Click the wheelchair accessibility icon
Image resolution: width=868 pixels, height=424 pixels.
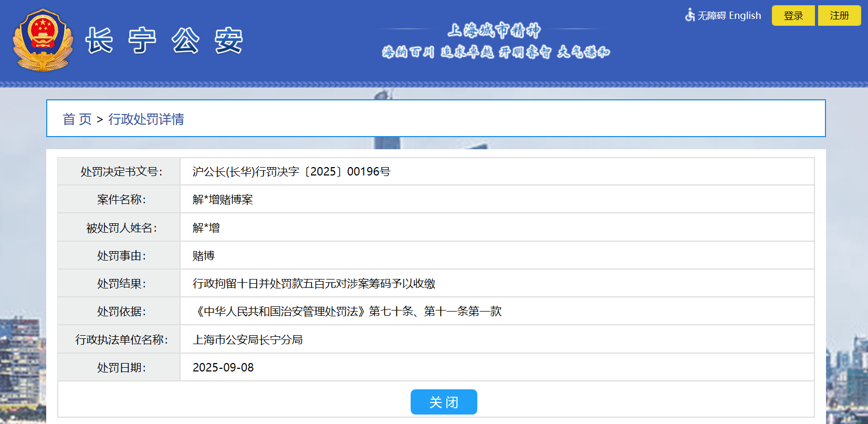[689, 15]
